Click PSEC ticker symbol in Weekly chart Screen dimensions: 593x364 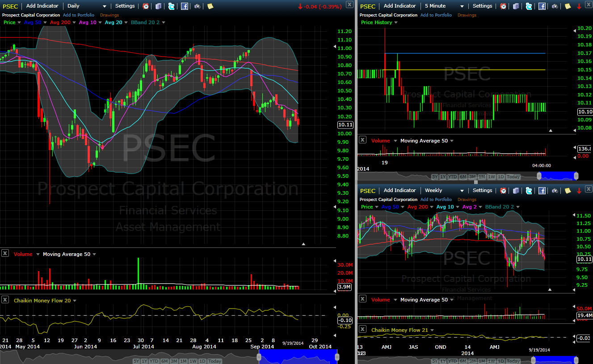pyautogui.click(x=368, y=191)
